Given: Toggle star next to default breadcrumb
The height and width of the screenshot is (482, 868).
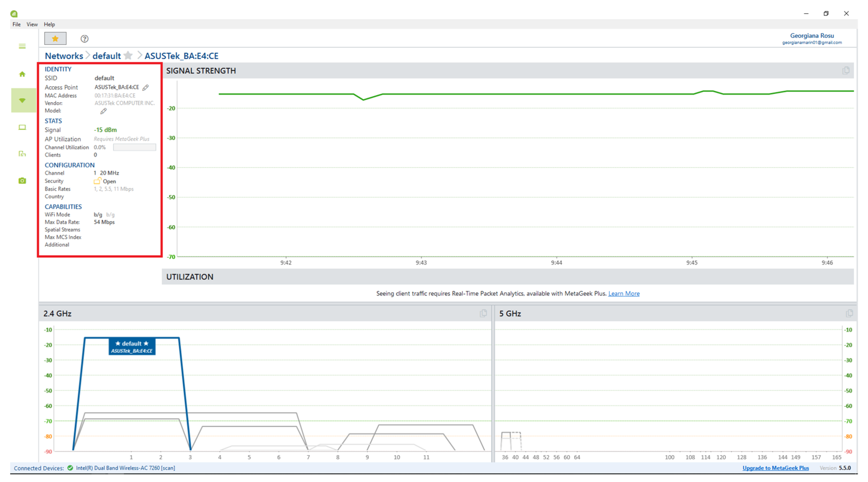Looking at the screenshot, I should [x=128, y=56].
